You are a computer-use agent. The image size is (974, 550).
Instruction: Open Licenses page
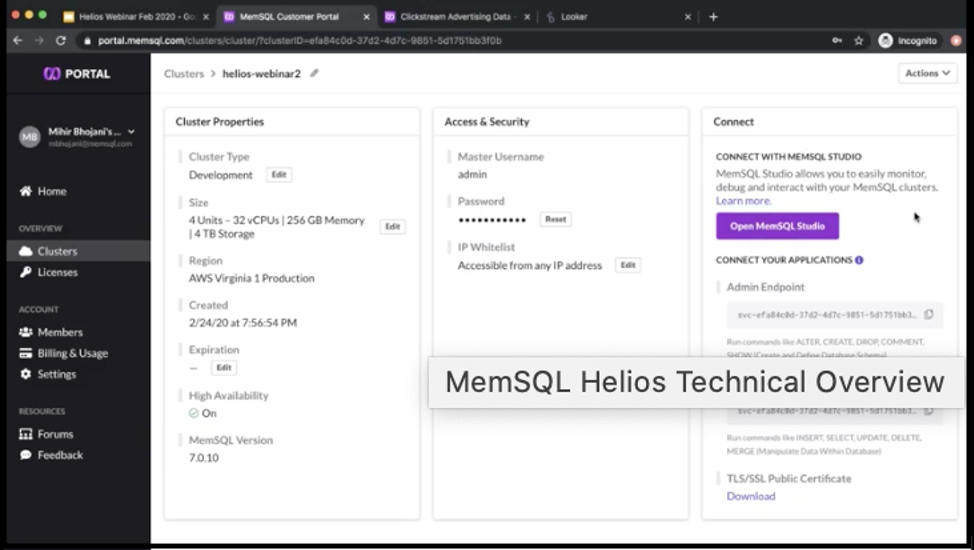pos(57,272)
